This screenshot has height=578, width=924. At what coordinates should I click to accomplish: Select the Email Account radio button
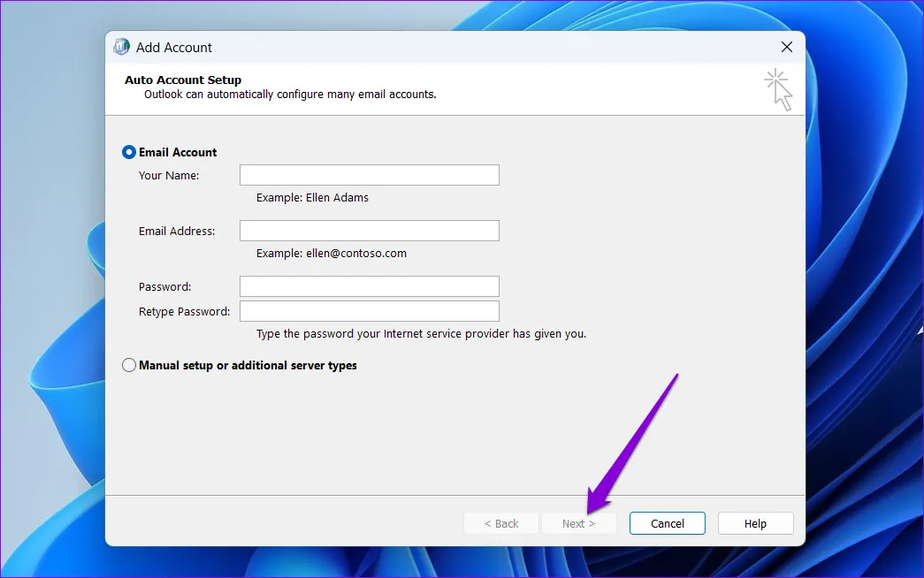[x=129, y=152]
